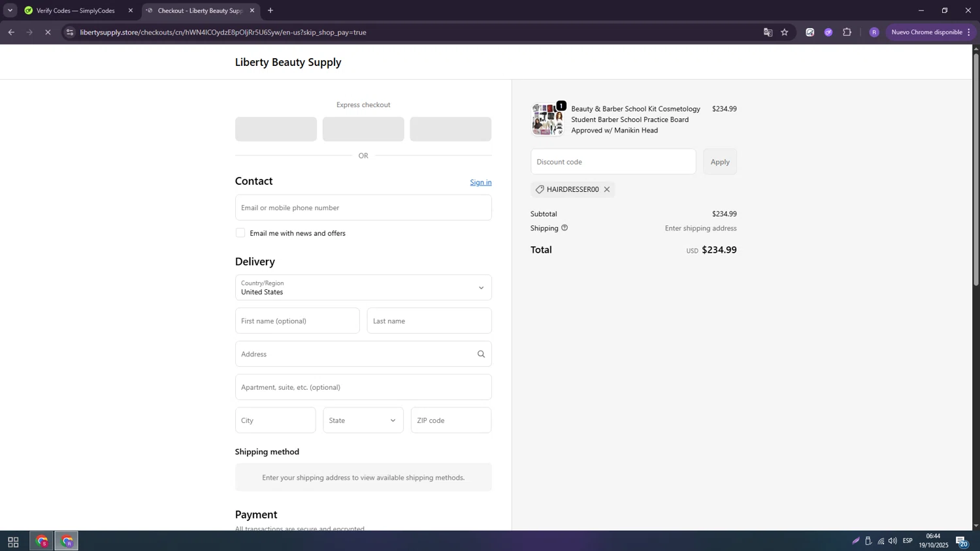Click ESP language indicator in tray
This screenshot has width=980, height=551.
(907, 541)
